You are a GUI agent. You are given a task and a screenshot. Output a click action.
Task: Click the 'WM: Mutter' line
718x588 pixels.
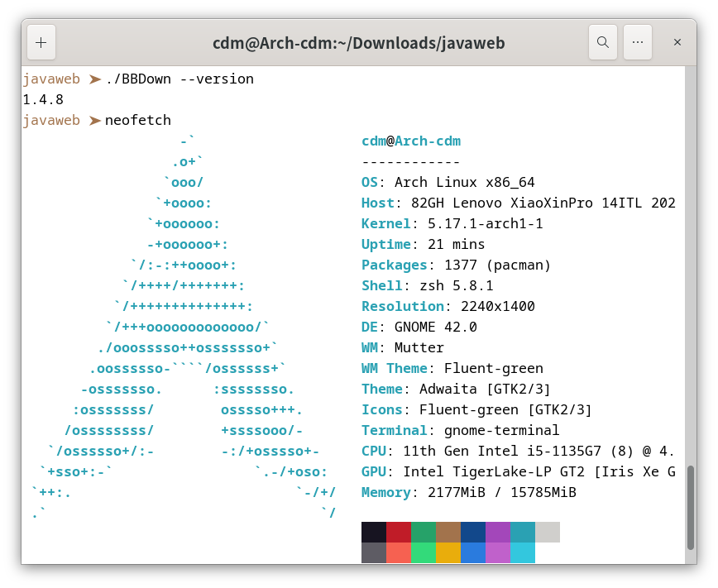pyautogui.click(x=403, y=347)
